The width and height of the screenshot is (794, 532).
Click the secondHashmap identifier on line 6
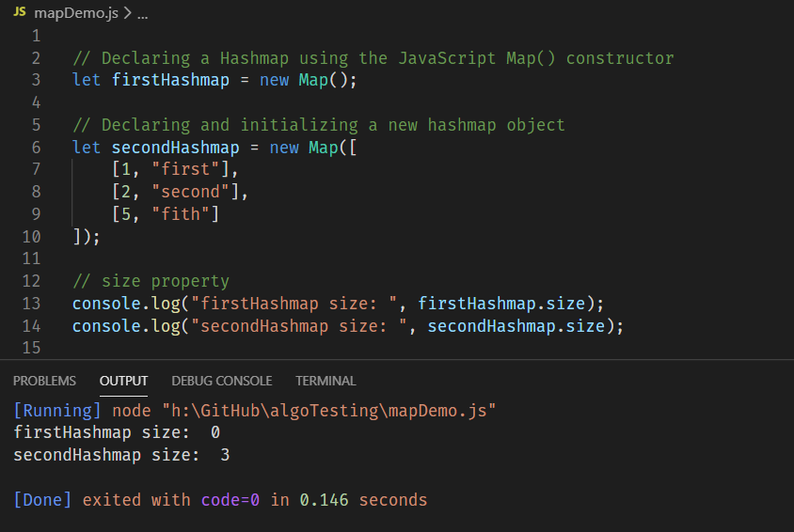pyautogui.click(x=175, y=148)
